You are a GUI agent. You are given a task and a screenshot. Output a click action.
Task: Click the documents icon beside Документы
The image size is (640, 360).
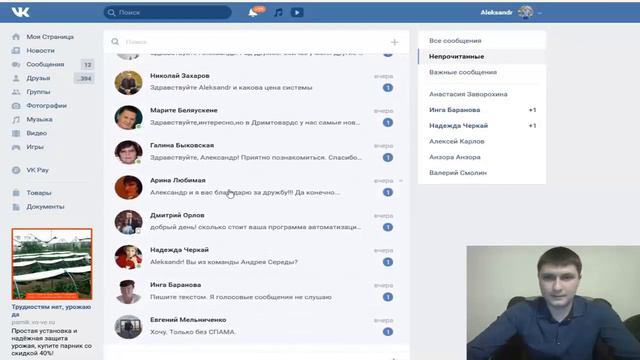(16, 207)
